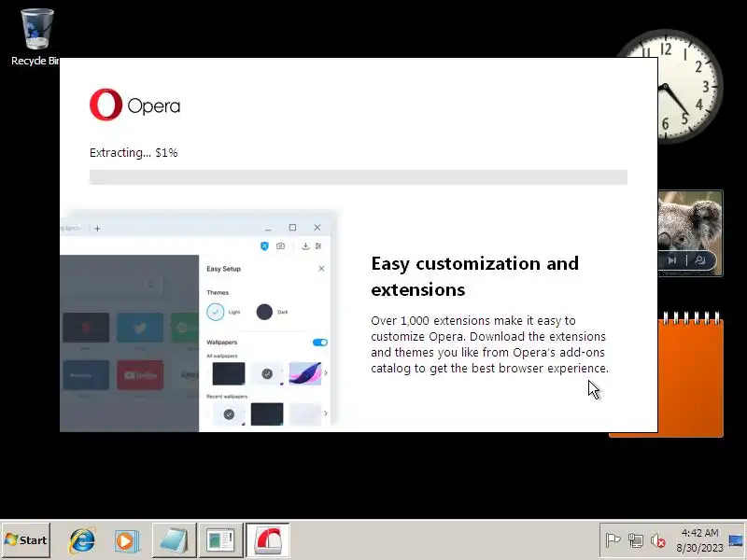747x560 pixels.
Task: Open the Start menu
Action: (x=26, y=540)
